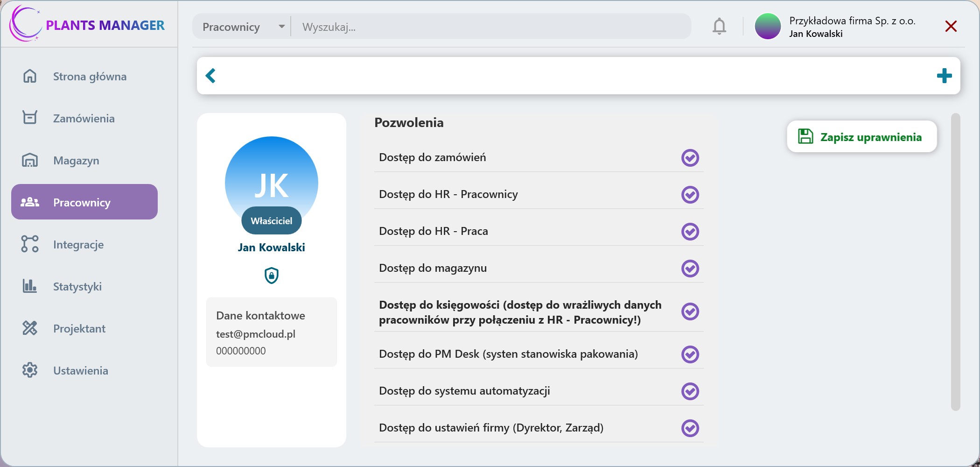
Task: Open the Pracownicy search category dropdown
Action: pyautogui.click(x=243, y=27)
